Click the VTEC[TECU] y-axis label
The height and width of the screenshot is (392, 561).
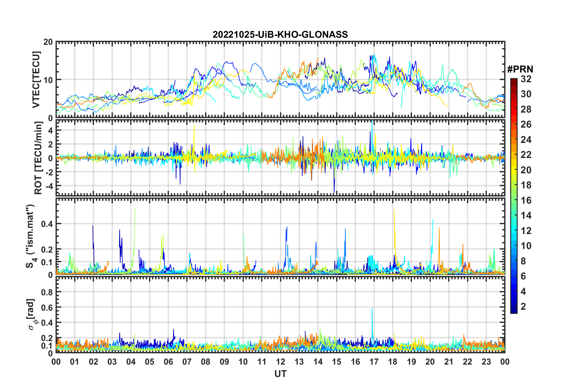(36, 80)
